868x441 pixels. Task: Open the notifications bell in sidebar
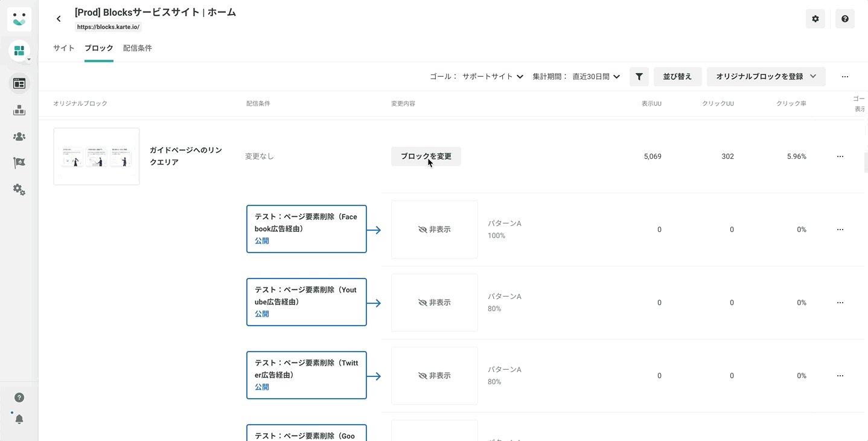click(19, 419)
